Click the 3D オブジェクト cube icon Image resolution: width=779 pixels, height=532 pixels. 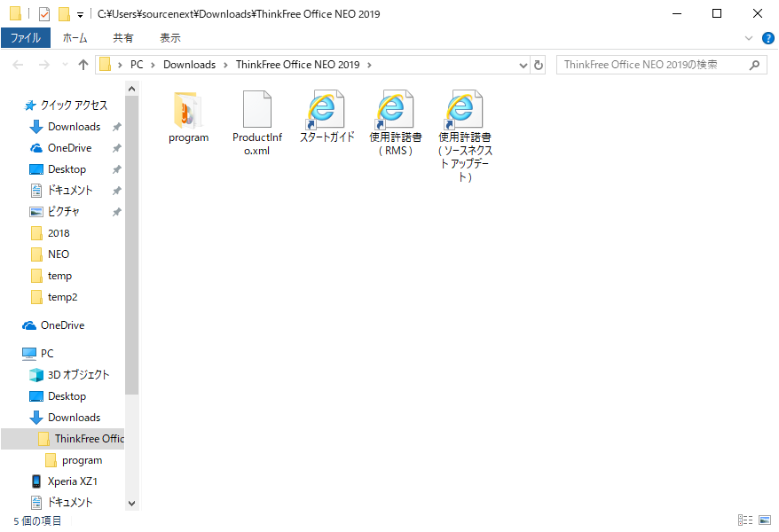pyautogui.click(x=35, y=375)
